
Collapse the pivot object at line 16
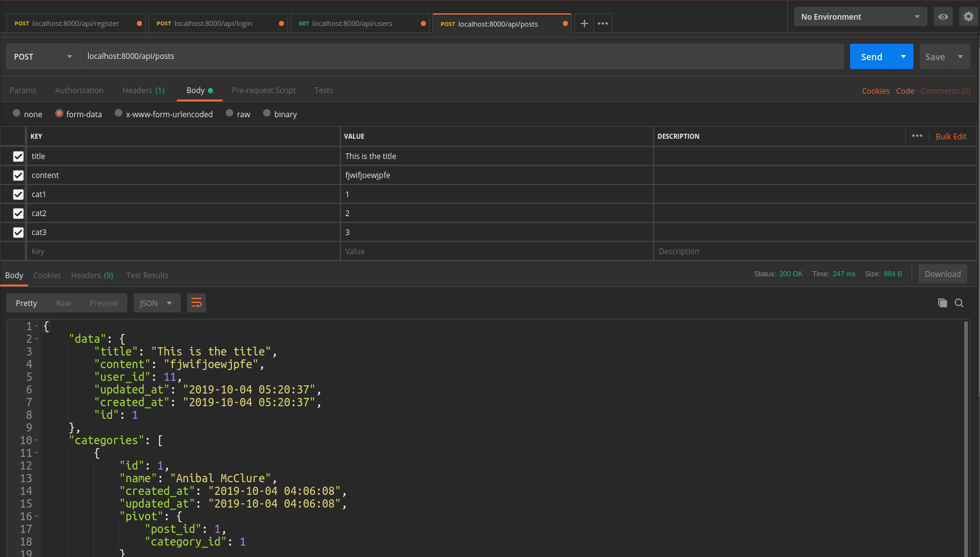[x=37, y=516]
